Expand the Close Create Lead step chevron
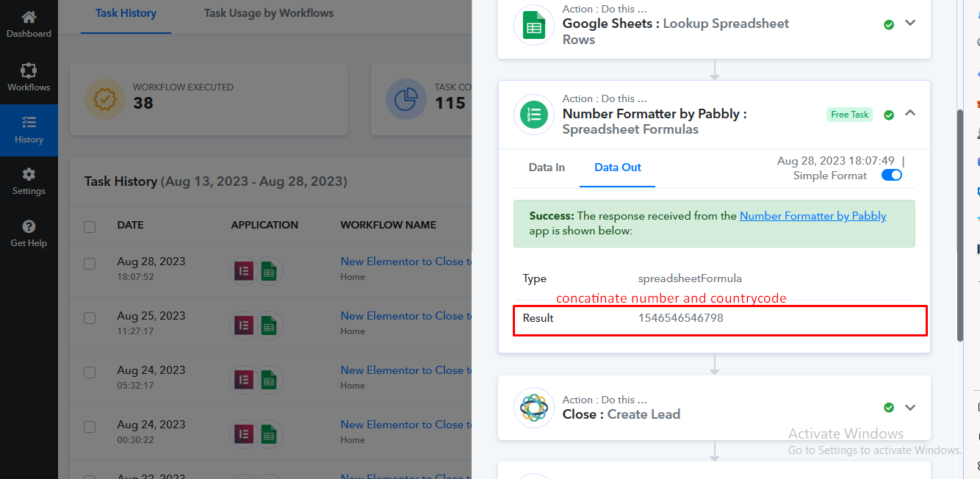The image size is (980, 479). tap(910, 407)
